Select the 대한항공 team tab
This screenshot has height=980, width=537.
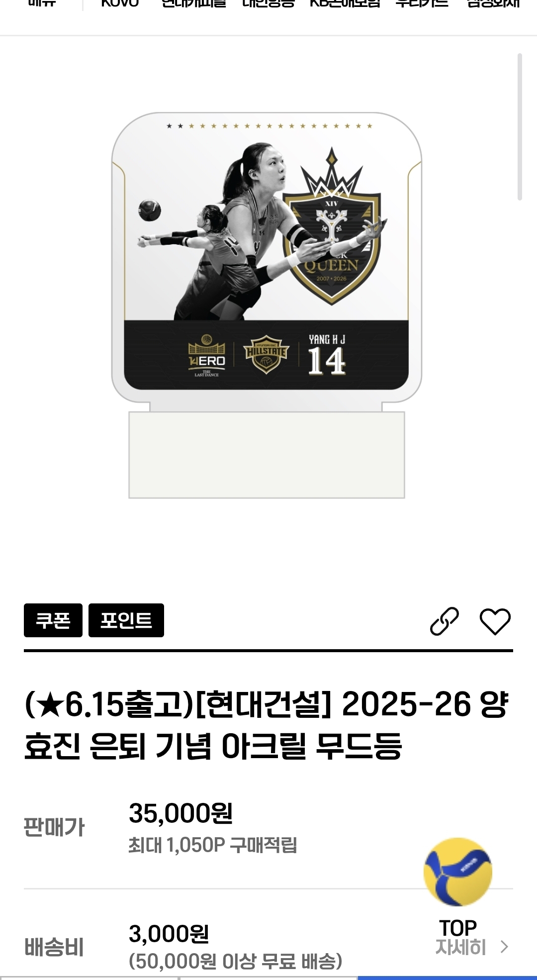point(268,4)
